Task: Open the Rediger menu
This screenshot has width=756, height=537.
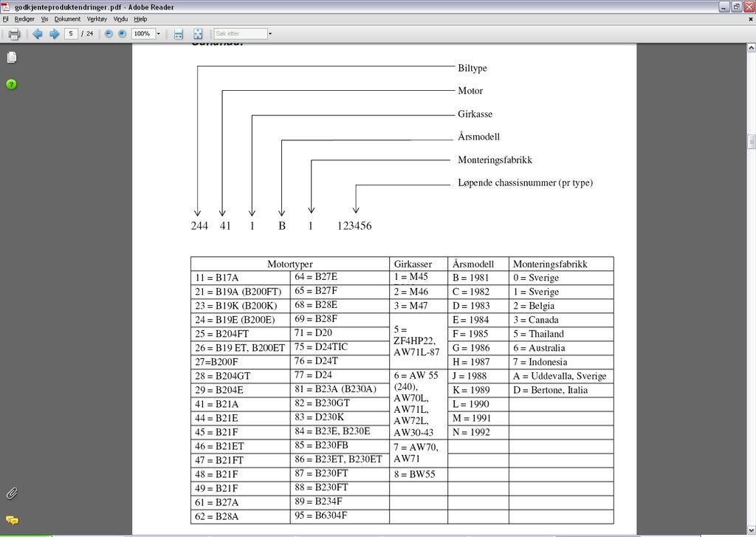Action: click(24, 19)
